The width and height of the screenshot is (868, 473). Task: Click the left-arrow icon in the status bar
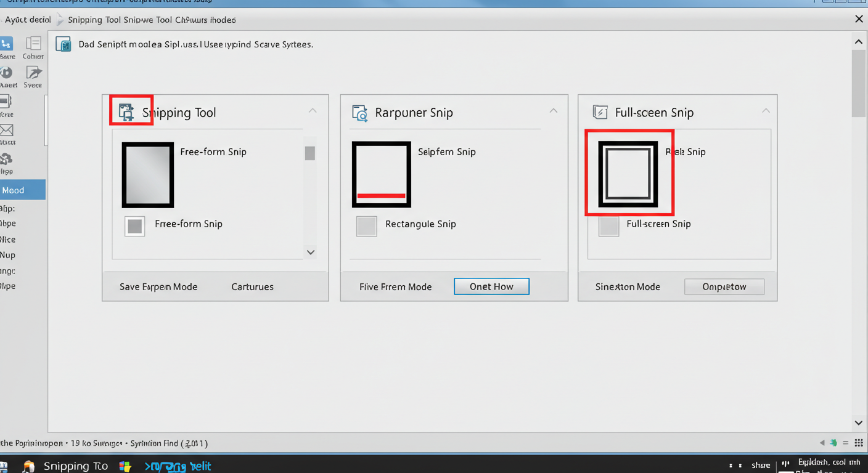[822, 443]
